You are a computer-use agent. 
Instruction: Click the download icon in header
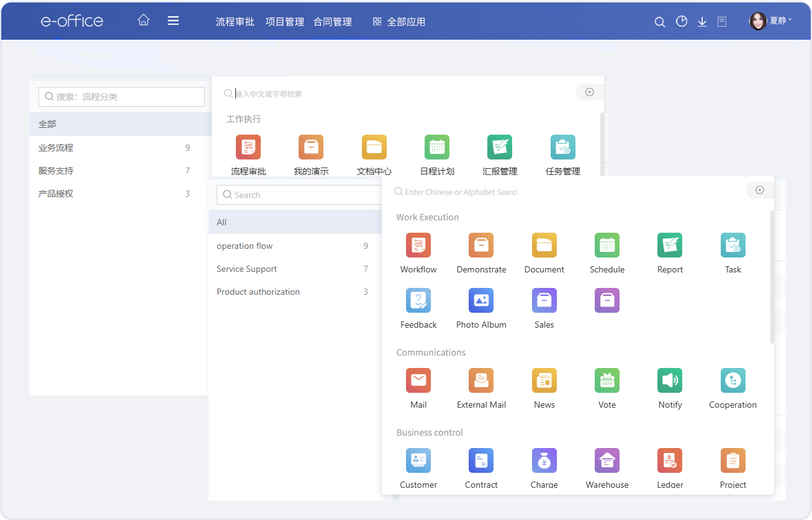pyautogui.click(x=702, y=22)
